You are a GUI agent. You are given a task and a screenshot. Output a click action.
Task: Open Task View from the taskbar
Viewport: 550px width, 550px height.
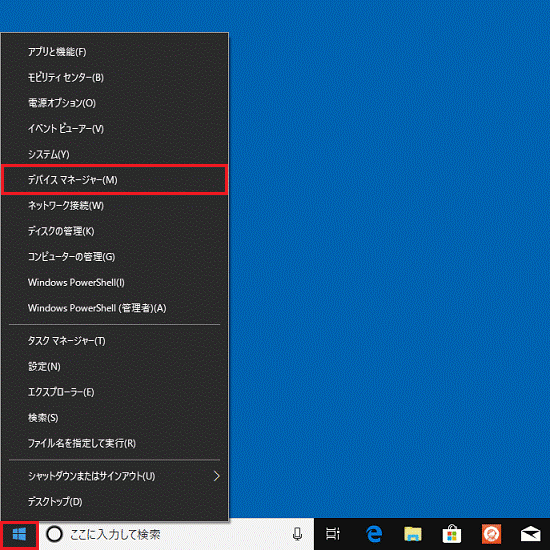333,534
